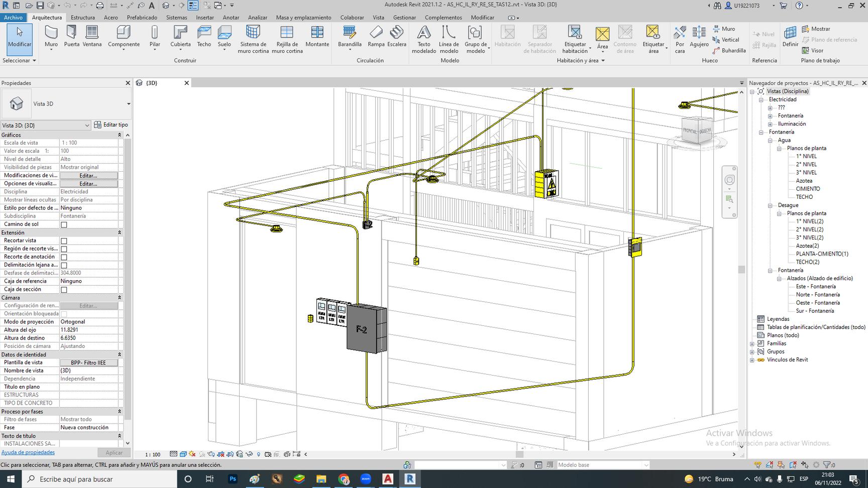Toggle Delimitación lejana activa checkbox
This screenshot has width=868, height=488.
(x=64, y=265)
